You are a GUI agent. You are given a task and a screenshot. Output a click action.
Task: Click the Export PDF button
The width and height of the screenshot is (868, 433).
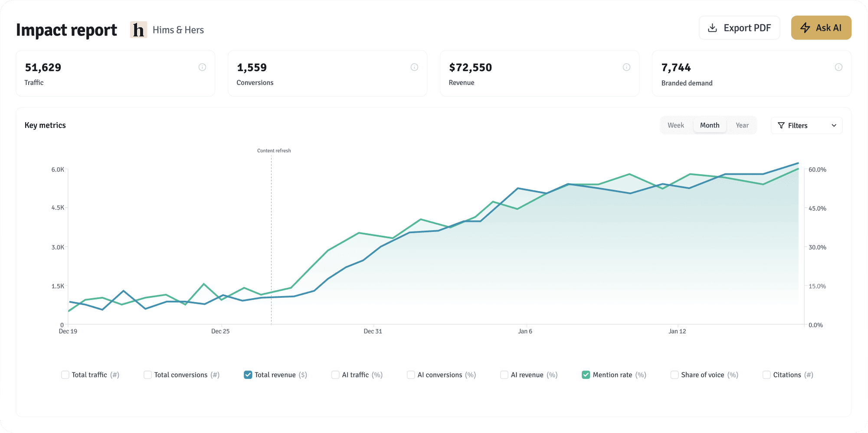(739, 27)
